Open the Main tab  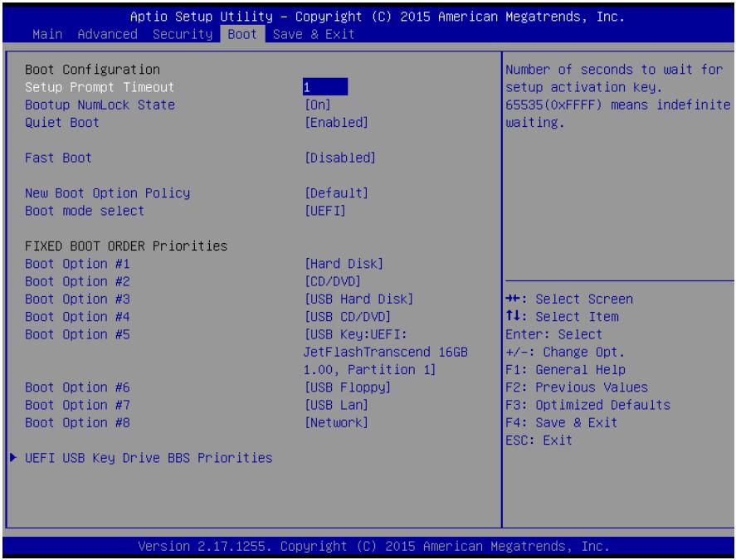pos(47,34)
